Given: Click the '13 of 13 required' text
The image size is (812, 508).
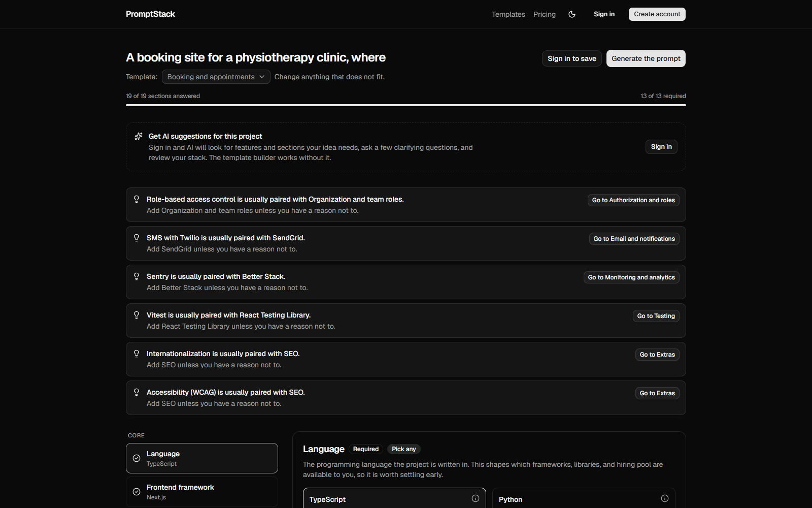Looking at the screenshot, I should pos(663,96).
